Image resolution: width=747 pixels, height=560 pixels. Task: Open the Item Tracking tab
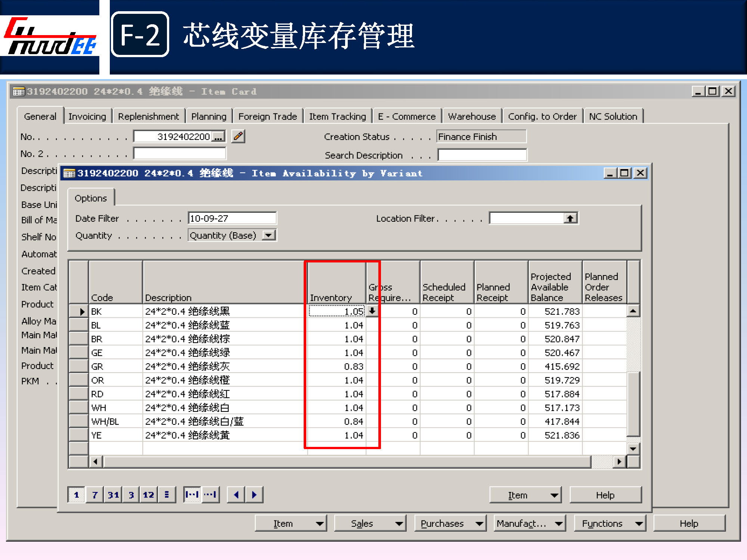point(337,116)
